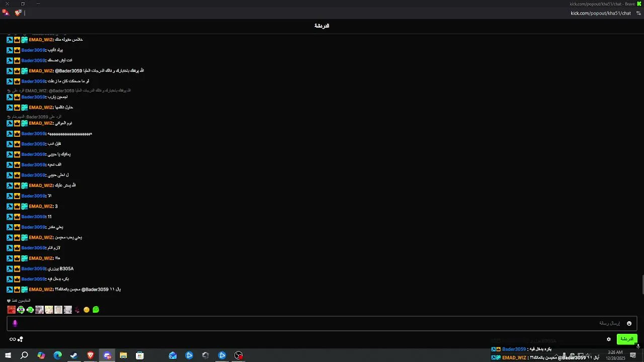Screen dimensions: 644x362
Task: Click the infinity points icon below message box
Action: point(13,339)
